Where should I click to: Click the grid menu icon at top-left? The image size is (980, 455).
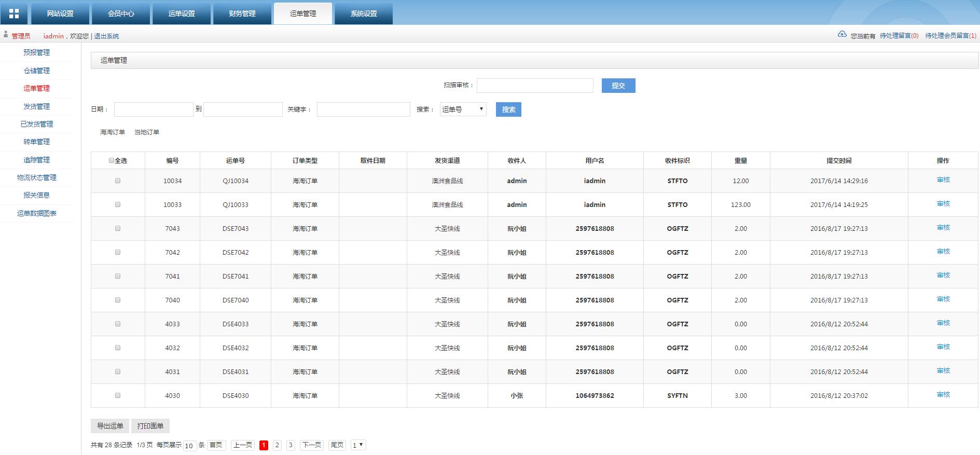[14, 13]
